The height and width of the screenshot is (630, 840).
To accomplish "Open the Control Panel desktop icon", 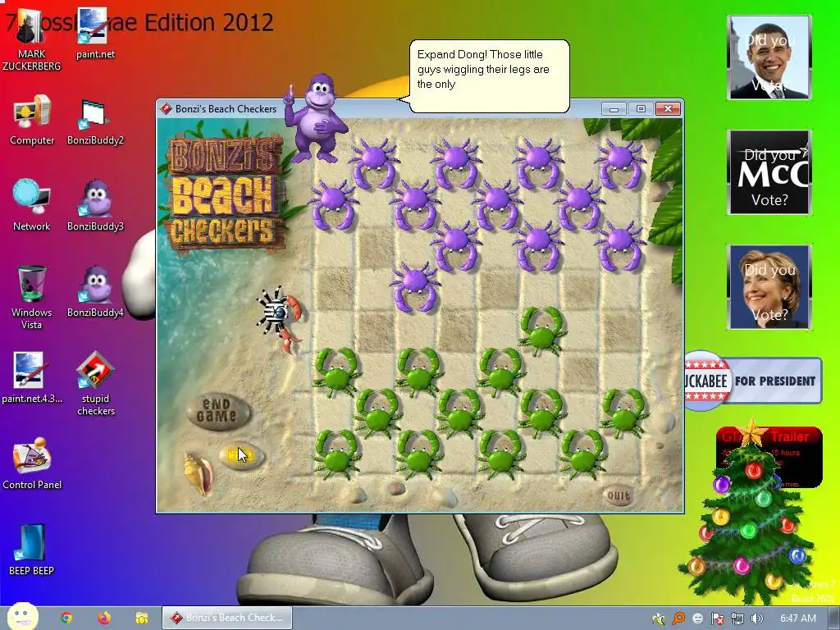I will [32, 464].
